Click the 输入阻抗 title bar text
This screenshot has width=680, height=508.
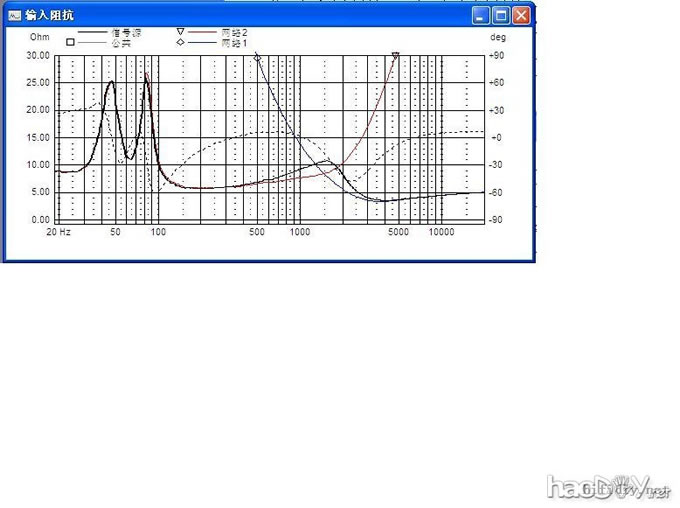pos(49,15)
